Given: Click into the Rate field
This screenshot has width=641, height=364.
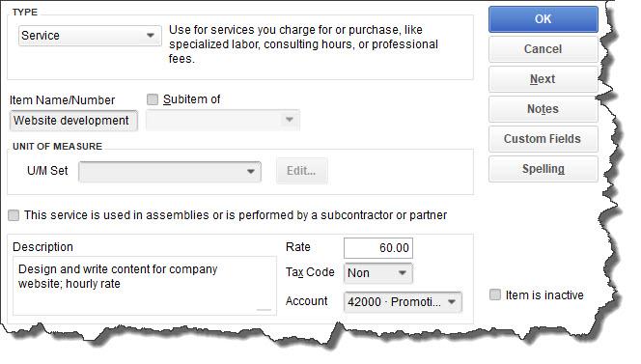Looking at the screenshot, I should [378, 248].
